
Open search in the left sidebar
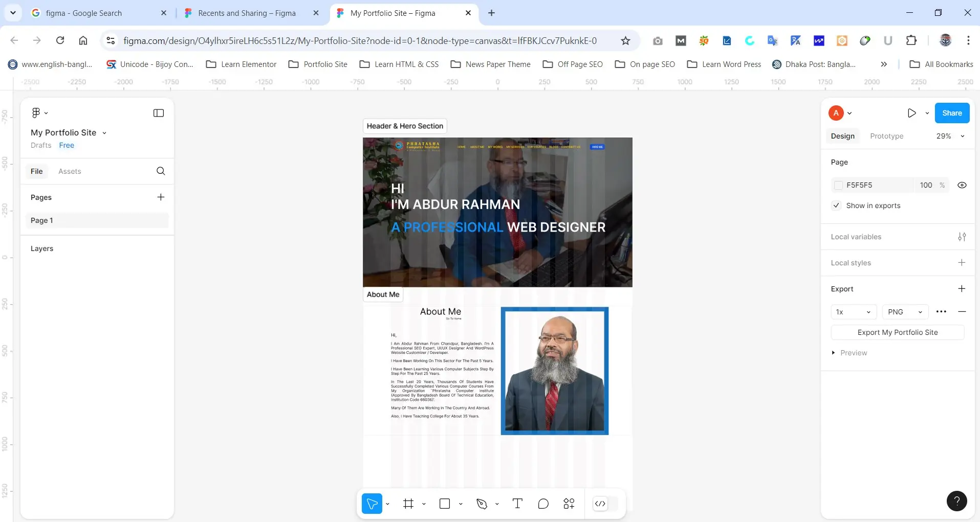click(161, 171)
